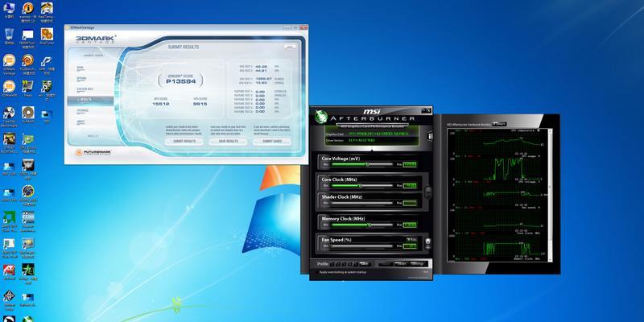Launch the RivaTuner desktop shortcut
The width and height of the screenshot is (644, 322).
(x=47, y=36)
